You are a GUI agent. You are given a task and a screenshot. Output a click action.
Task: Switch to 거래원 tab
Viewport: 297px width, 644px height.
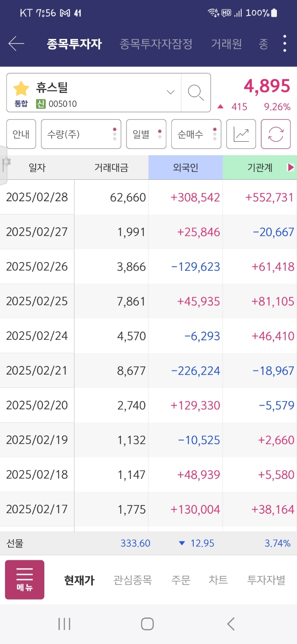(227, 44)
